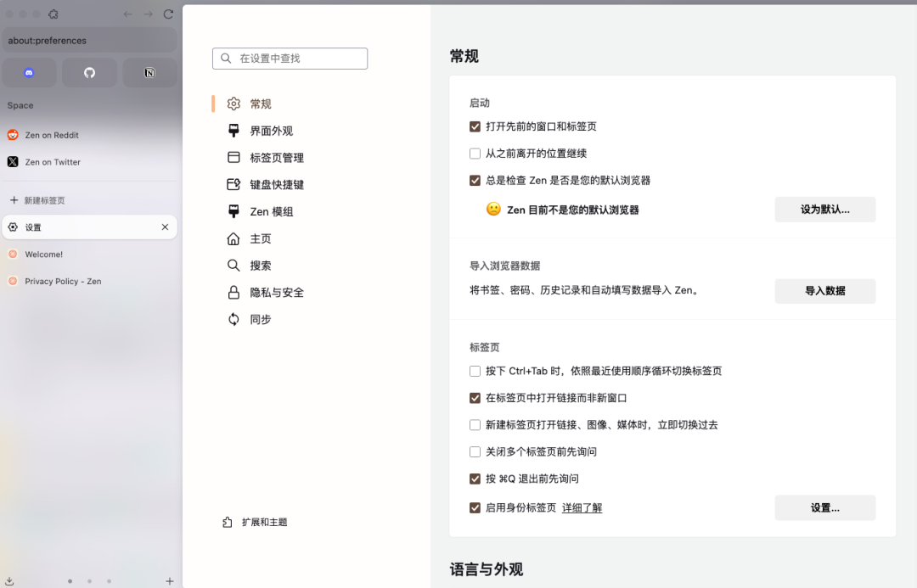Click the downloads icon at sidebar bottom
Image resolution: width=917 pixels, height=588 pixels.
point(10,581)
